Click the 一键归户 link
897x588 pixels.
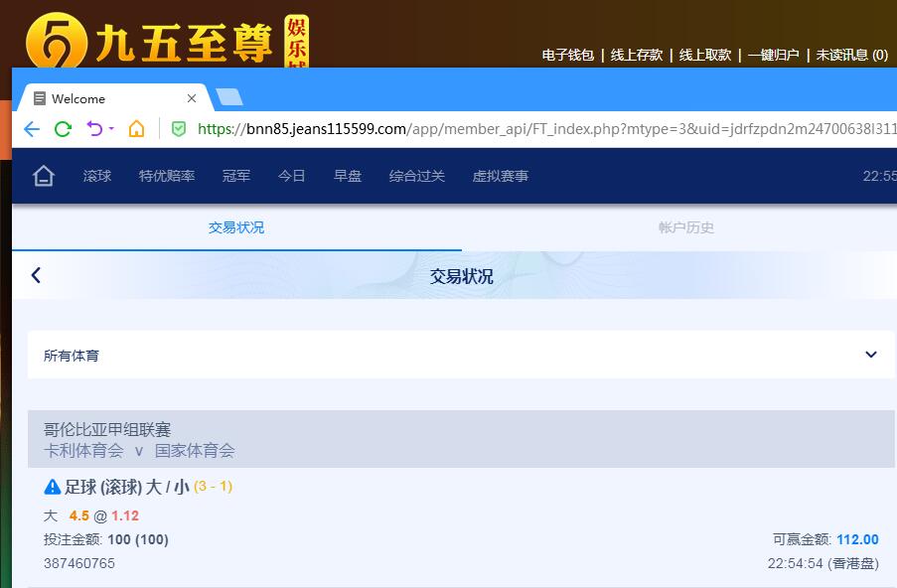point(774,55)
